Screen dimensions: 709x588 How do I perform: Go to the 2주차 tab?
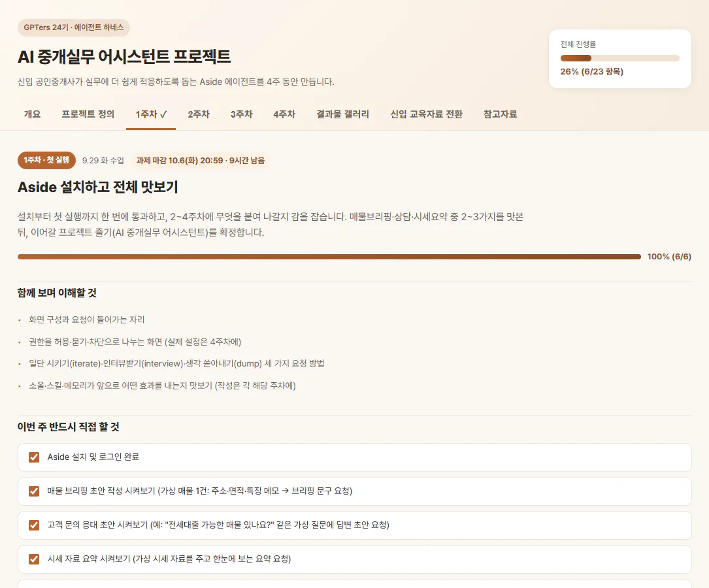click(x=199, y=114)
